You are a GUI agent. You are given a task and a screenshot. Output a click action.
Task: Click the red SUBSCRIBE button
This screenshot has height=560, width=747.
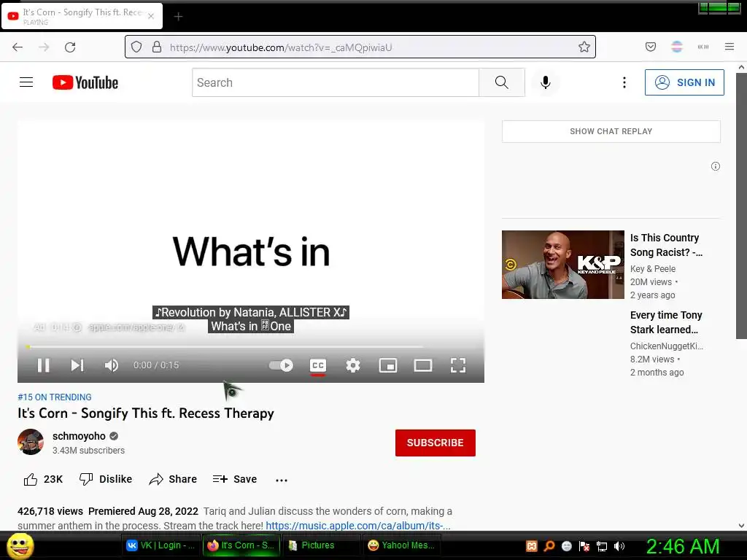point(435,443)
